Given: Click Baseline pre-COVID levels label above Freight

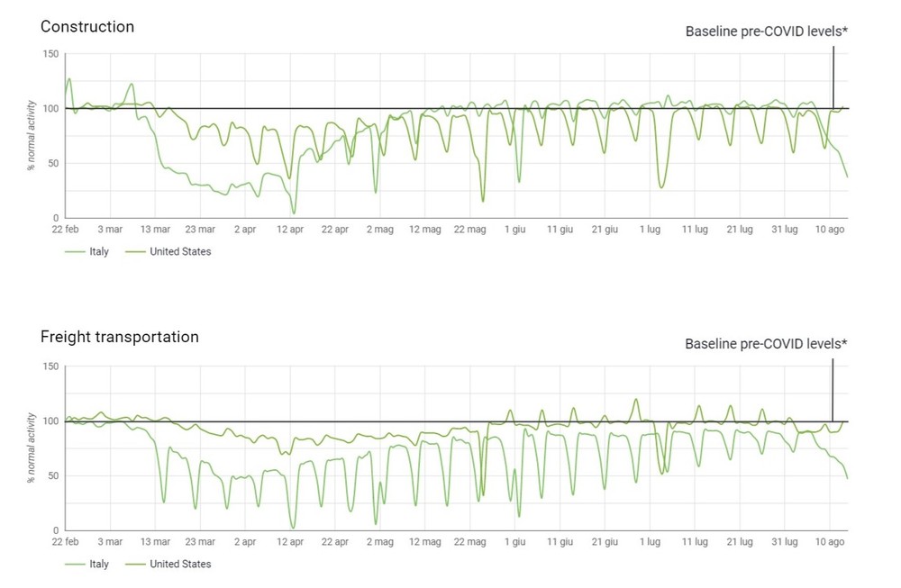Looking at the screenshot, I should 767,344.
